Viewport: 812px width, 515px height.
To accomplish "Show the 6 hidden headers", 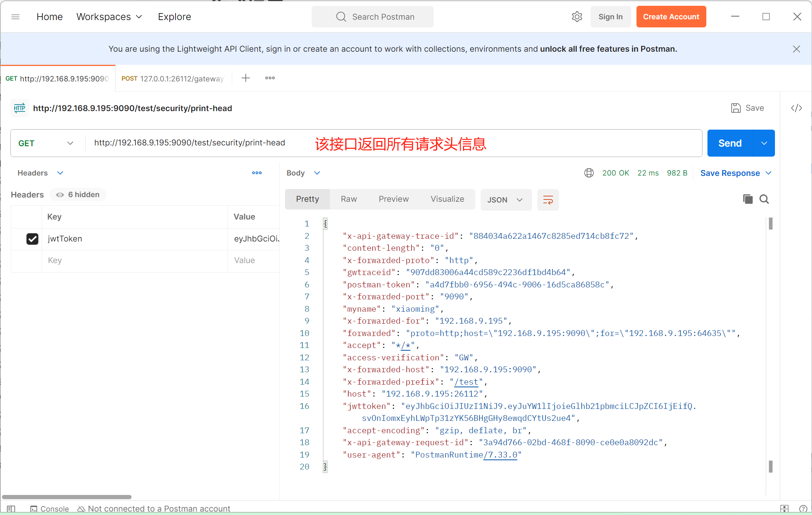I will [x=78, y=195].
